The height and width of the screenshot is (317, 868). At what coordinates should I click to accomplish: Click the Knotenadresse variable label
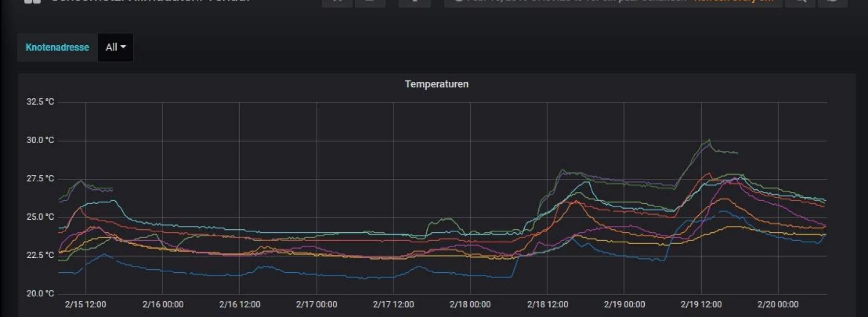pos(57,47)
